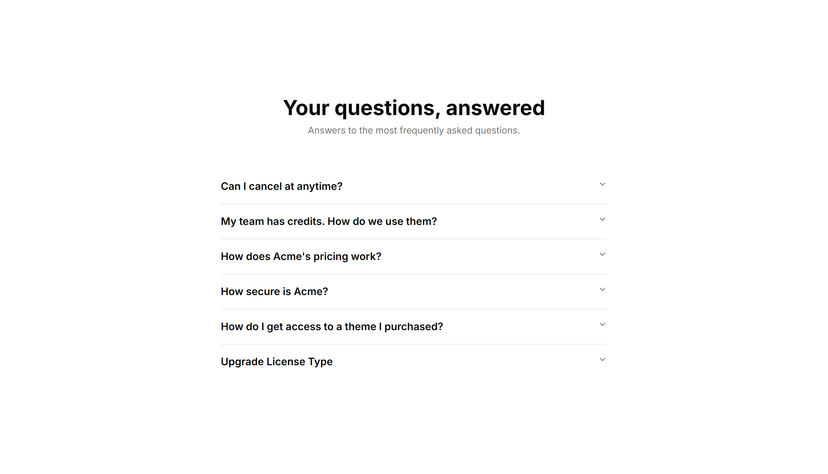Click the down arrow for Acme's pricing question
Screen dimensions: 828x474
point(602,254)
